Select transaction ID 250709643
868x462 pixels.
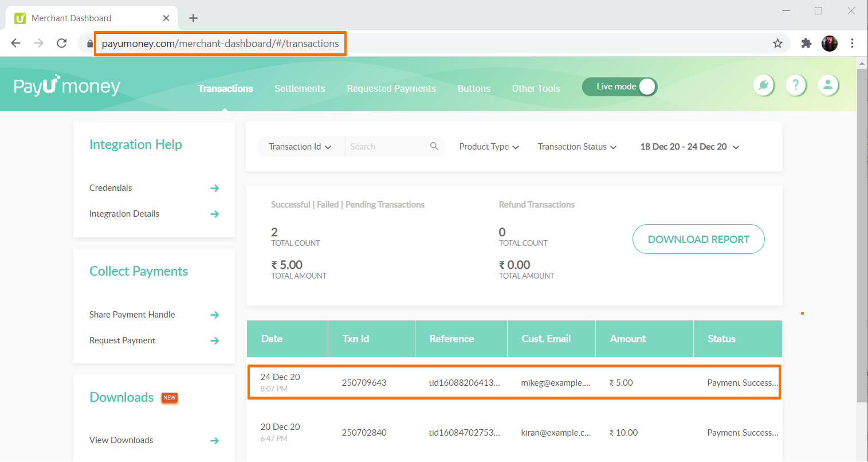(x=364, y=383)
